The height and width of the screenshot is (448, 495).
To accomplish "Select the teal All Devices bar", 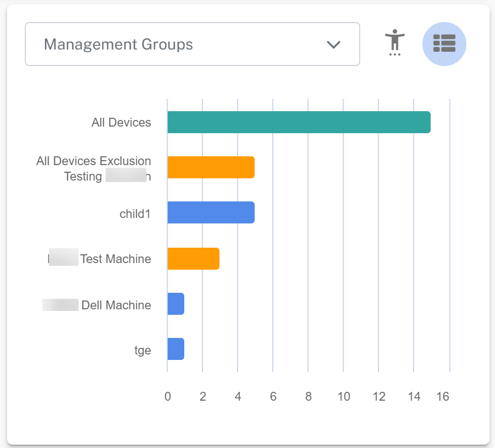I will pos(299,122).
